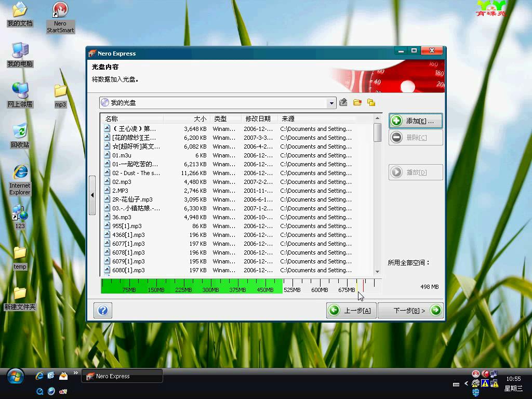Screen dimensions: 532x399
Task: Select the [花的嫁纱] file row
Action: (228, 138)
